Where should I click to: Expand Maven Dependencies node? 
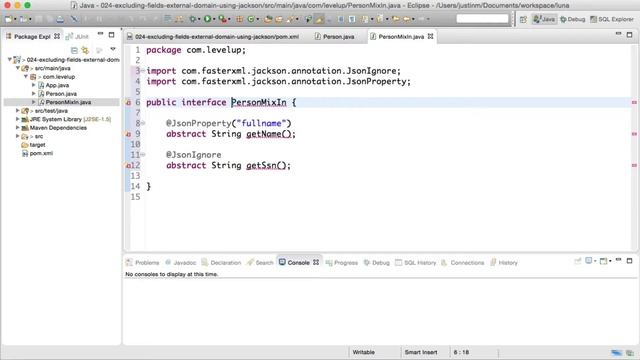pyautogui.click(x=18, y=128)
